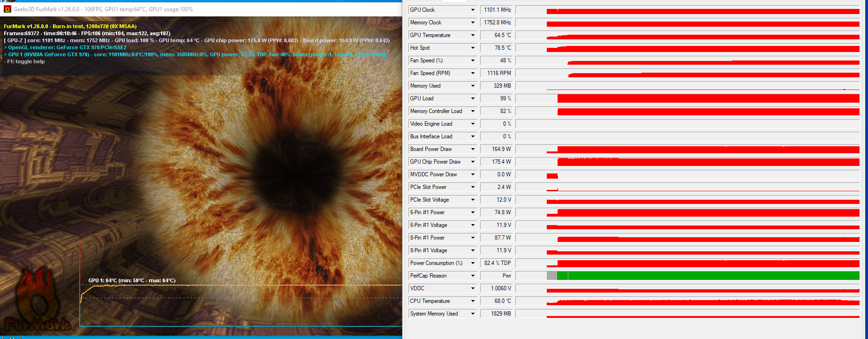Screen dimensions: 868x339
Task: Click the green PerfCap Reason graph bar
Action: [x=708, y=276]
